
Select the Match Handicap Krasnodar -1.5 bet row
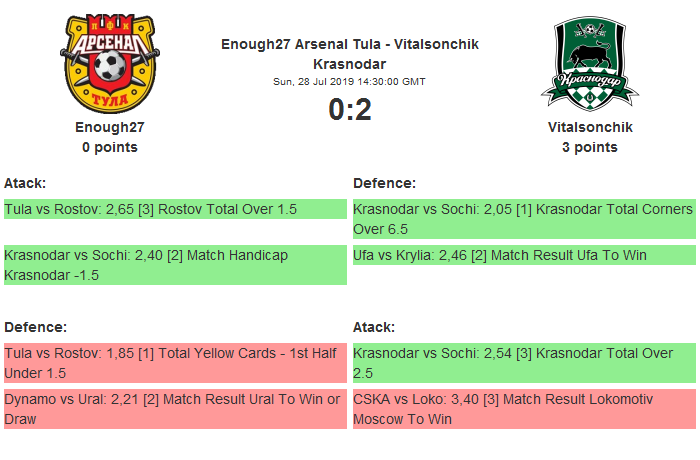point(175,265)
